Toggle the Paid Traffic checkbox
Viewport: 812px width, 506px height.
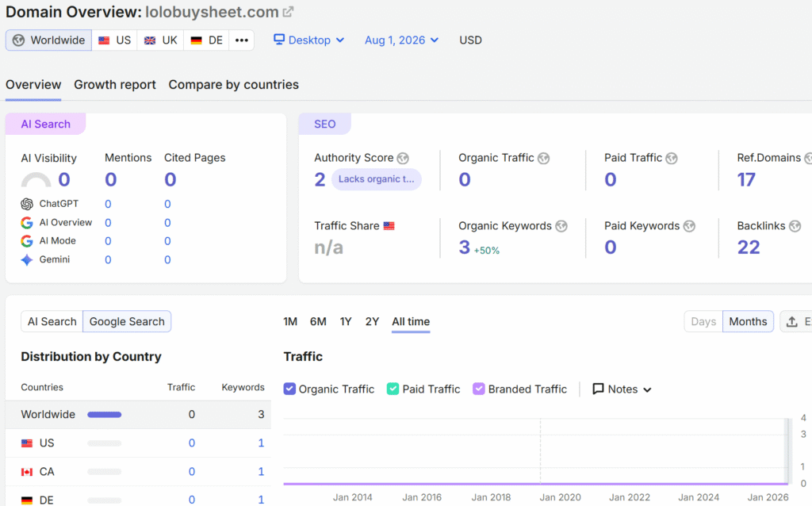393,389
